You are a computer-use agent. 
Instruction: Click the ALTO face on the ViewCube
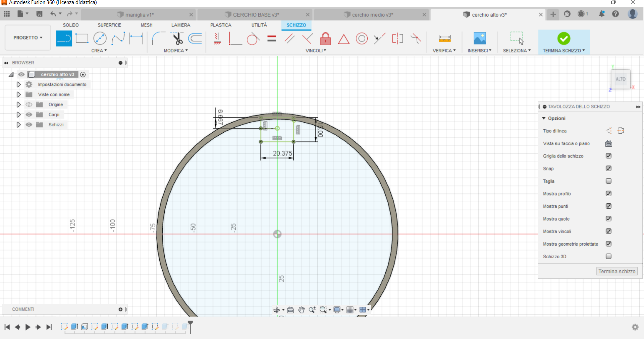tap(621, 79)
